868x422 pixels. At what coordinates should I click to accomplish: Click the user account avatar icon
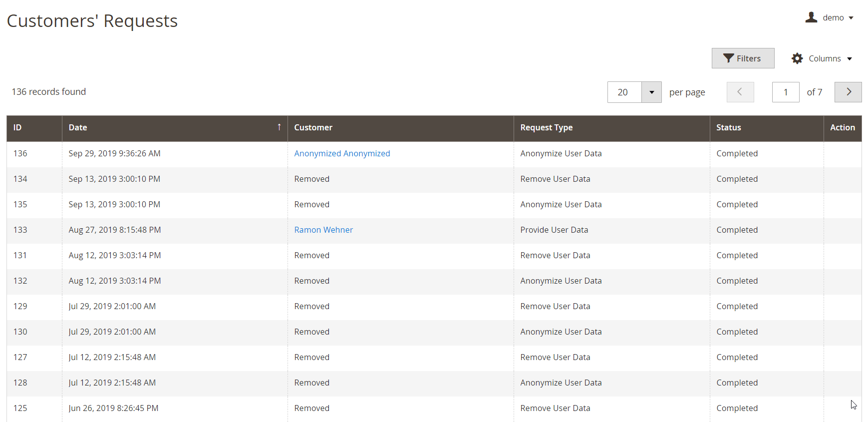pos(811,17)
